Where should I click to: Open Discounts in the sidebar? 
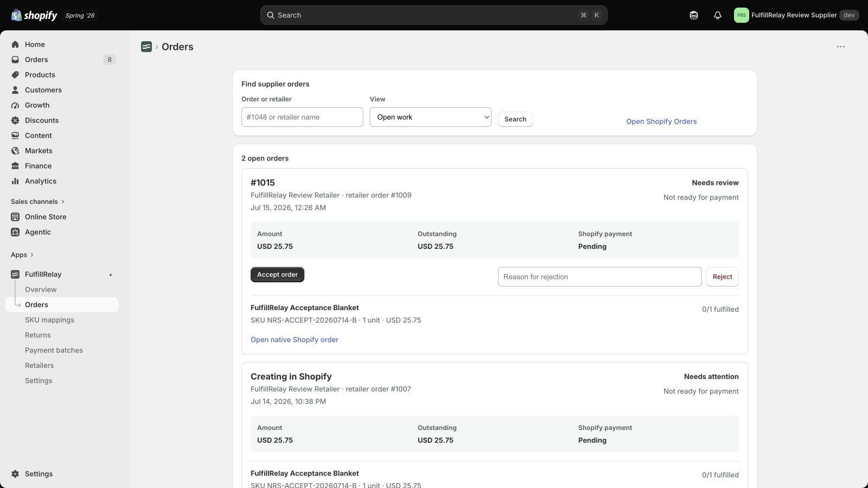point(42,120)
